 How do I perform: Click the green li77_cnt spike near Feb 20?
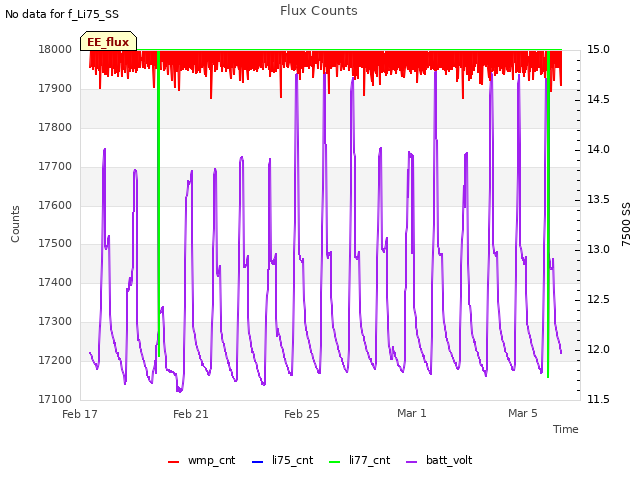pos(159,204)
